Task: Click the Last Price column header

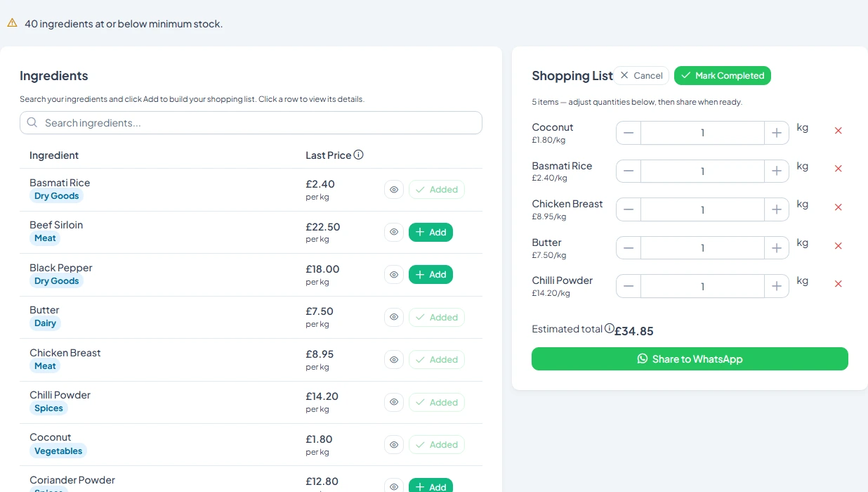Action: (328, 155)
